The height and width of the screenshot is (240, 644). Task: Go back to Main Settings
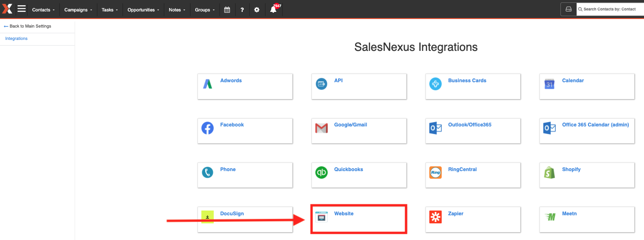click(x=28, y=26)
